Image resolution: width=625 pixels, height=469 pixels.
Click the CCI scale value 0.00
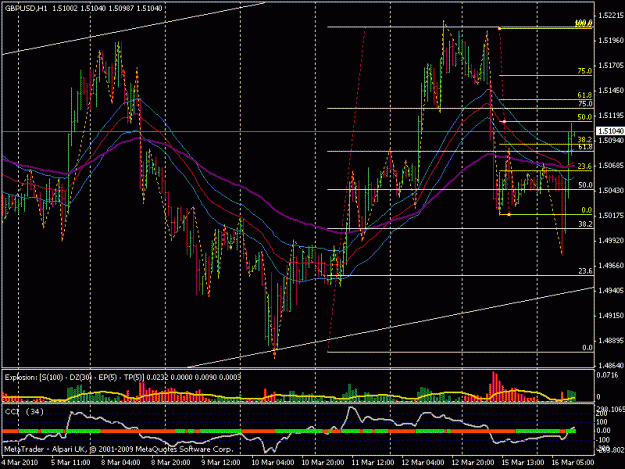coord(603,430)
